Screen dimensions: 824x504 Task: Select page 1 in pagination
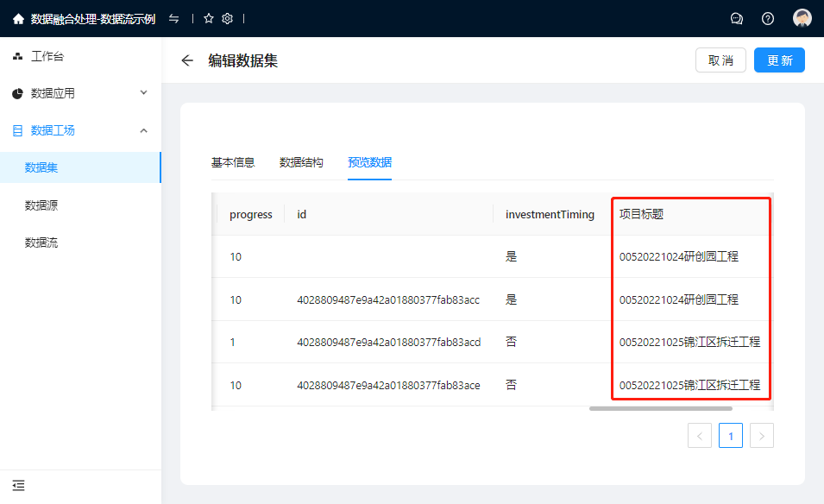[x=731, y=436]
